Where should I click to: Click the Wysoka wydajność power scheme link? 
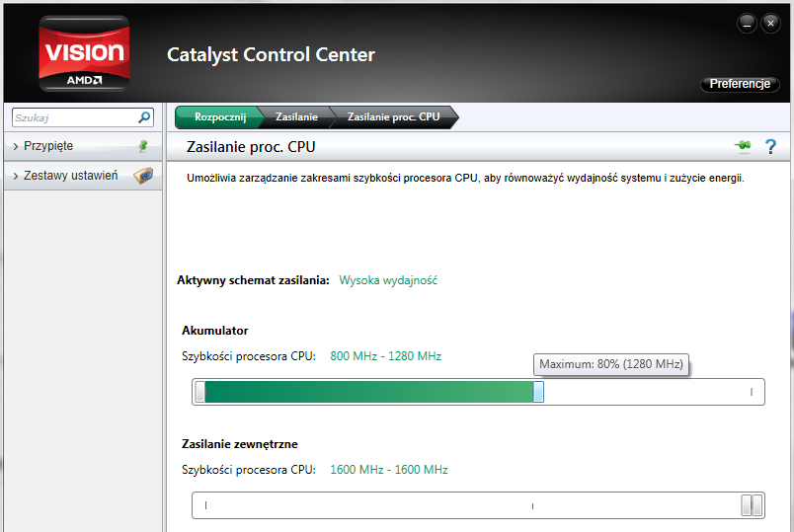pos(388,280)
